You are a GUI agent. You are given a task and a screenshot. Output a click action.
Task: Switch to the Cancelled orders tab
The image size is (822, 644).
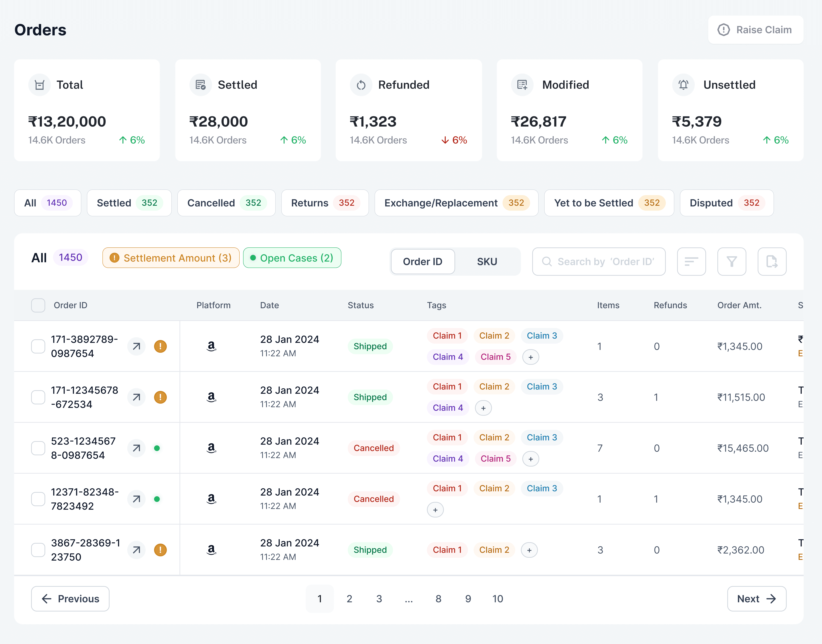point(226,203)
